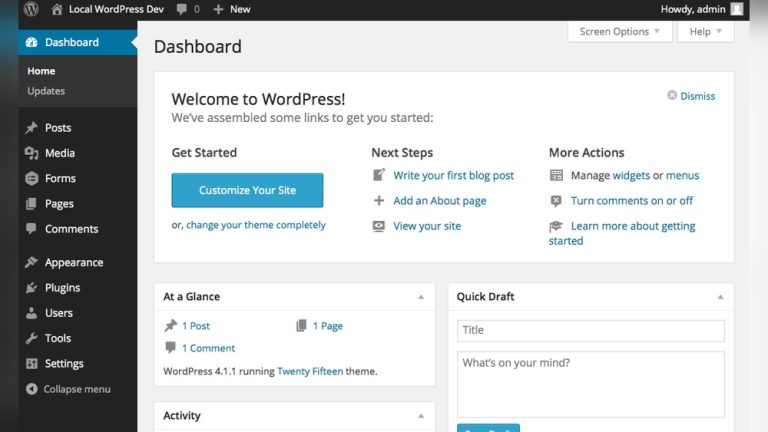768x432 pixels.
Task: Collapse the At a Glance panel
Action: click(421, 297)
